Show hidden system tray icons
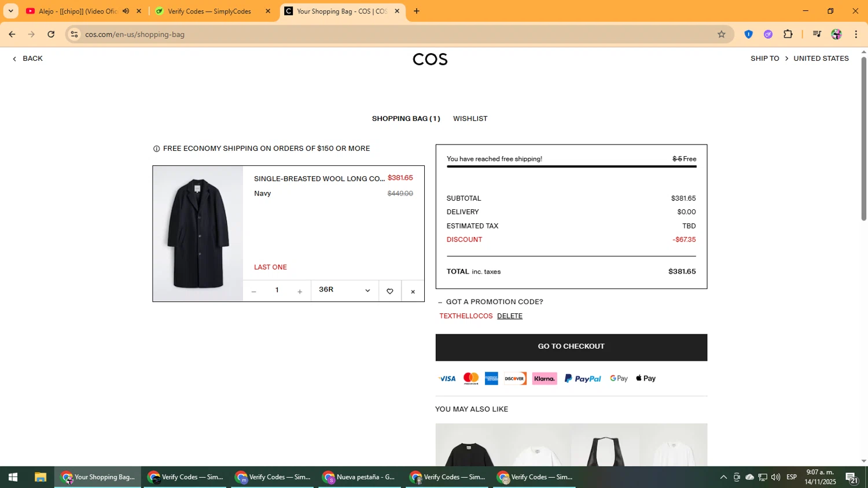The height and width of the screenshot is (488, 868). click(x=723, y=477)
